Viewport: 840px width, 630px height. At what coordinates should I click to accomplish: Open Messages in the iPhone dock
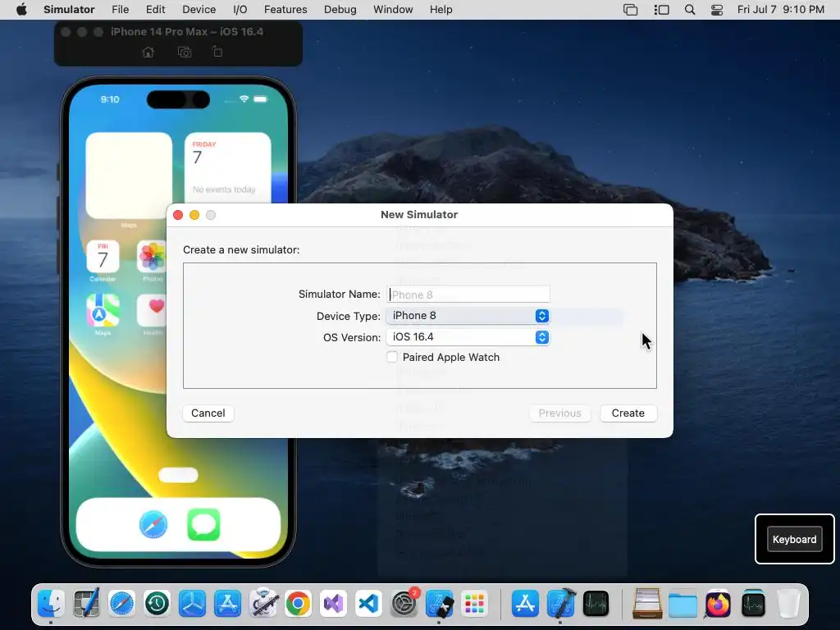tap(203, 524)
